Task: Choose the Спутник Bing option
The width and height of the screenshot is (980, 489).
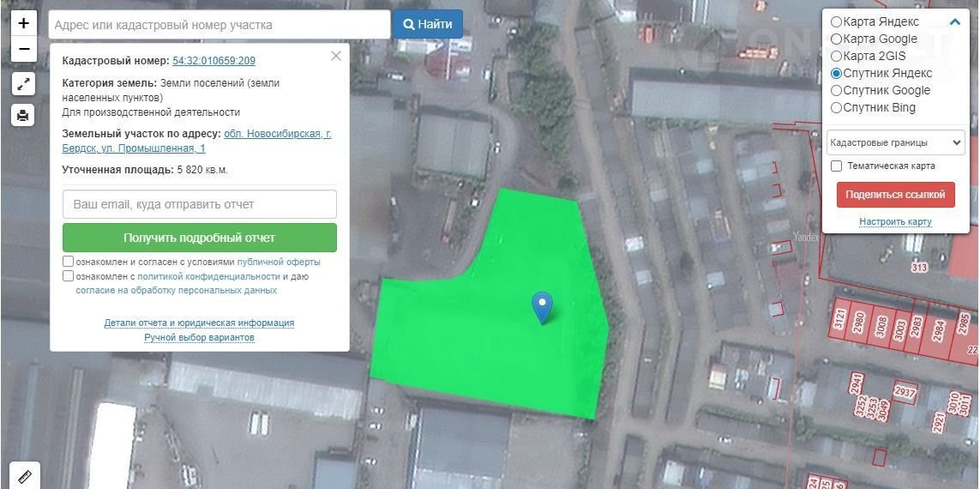Action: [x=837, y=107]
